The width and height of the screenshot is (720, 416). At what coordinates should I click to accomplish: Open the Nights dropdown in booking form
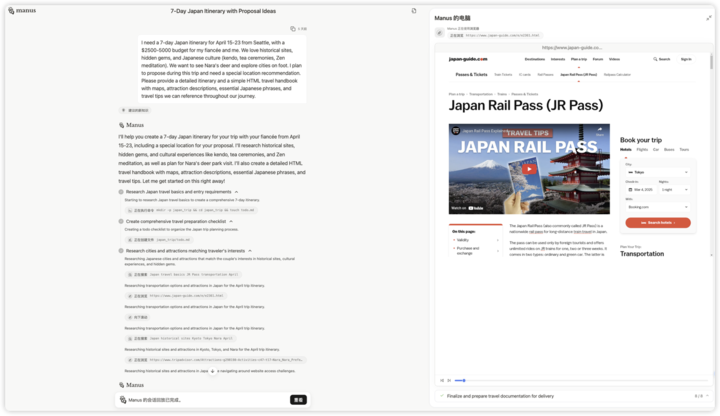[x=674, y=189]
